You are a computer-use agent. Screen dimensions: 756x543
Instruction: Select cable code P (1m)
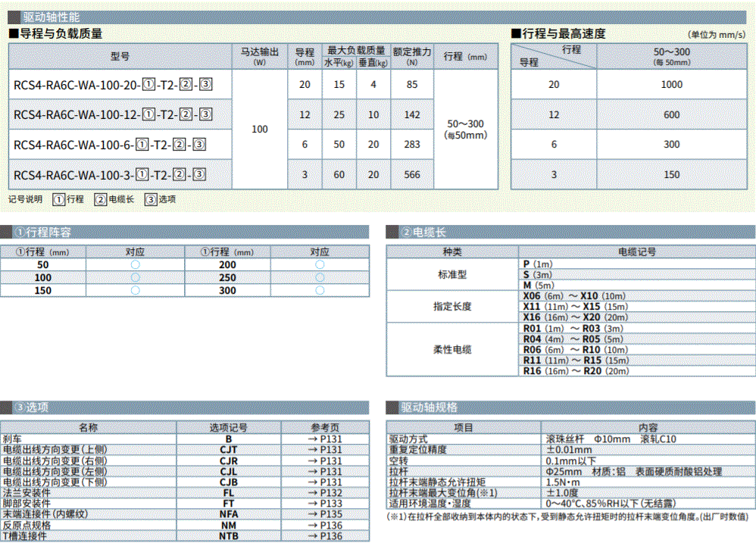click(x=538, y=264)
